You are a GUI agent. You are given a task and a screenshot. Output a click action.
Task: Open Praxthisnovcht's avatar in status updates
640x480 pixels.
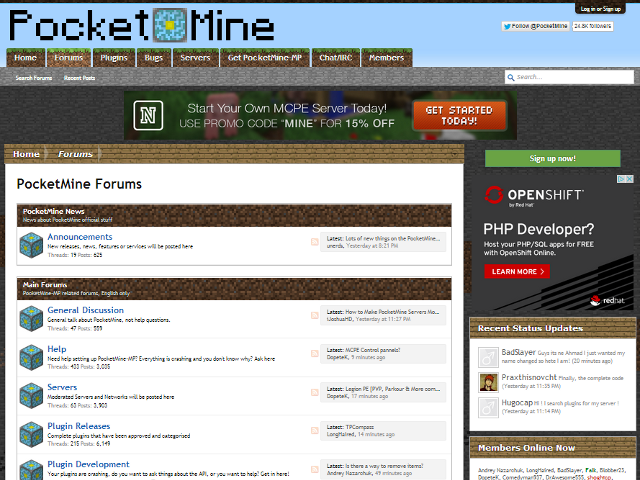(x=488, y=383)
